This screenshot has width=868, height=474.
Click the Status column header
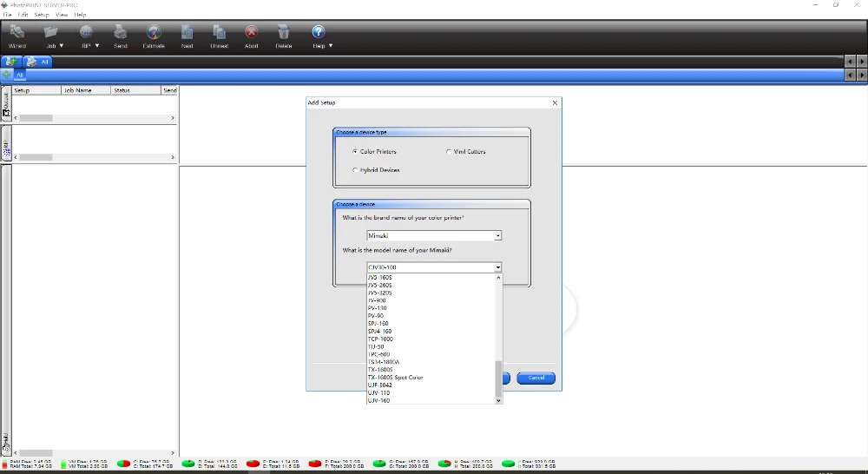135,89
